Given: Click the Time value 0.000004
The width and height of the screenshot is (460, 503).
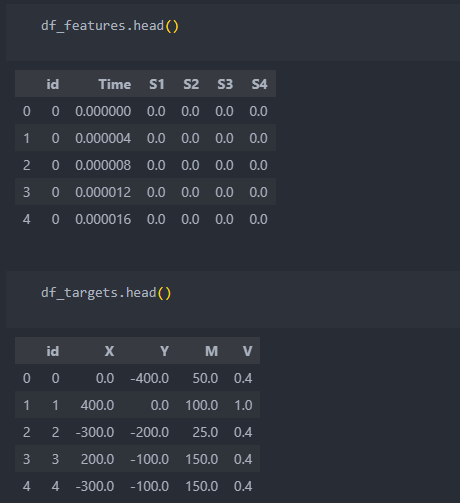Looking at the screenshot, I should coord(103,138).
